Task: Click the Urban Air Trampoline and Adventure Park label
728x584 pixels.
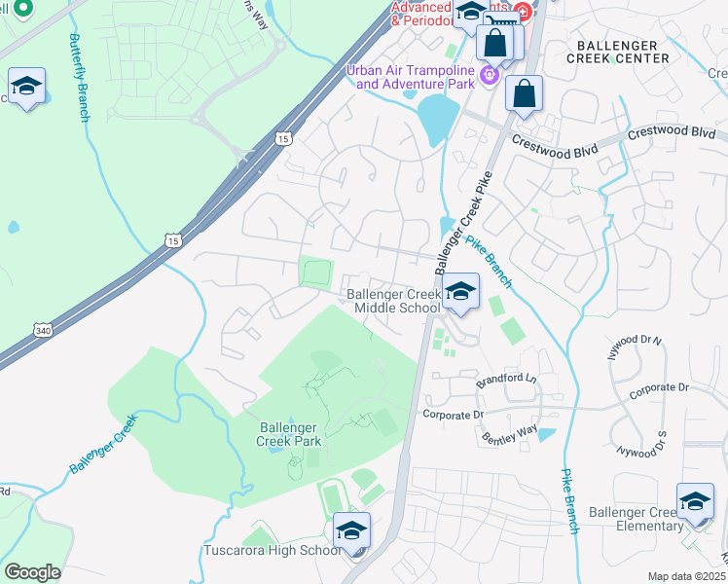Action: click(411, 77)
